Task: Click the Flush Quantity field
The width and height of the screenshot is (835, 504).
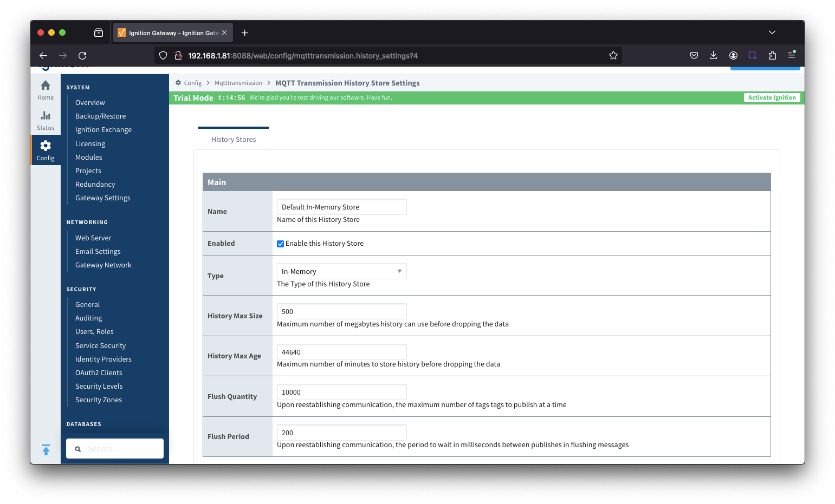Action: point(341,392)
